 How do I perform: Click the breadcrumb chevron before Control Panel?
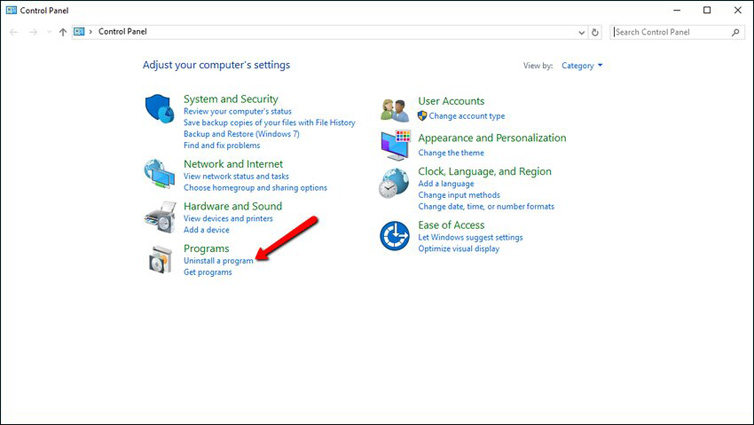point(91,32)
